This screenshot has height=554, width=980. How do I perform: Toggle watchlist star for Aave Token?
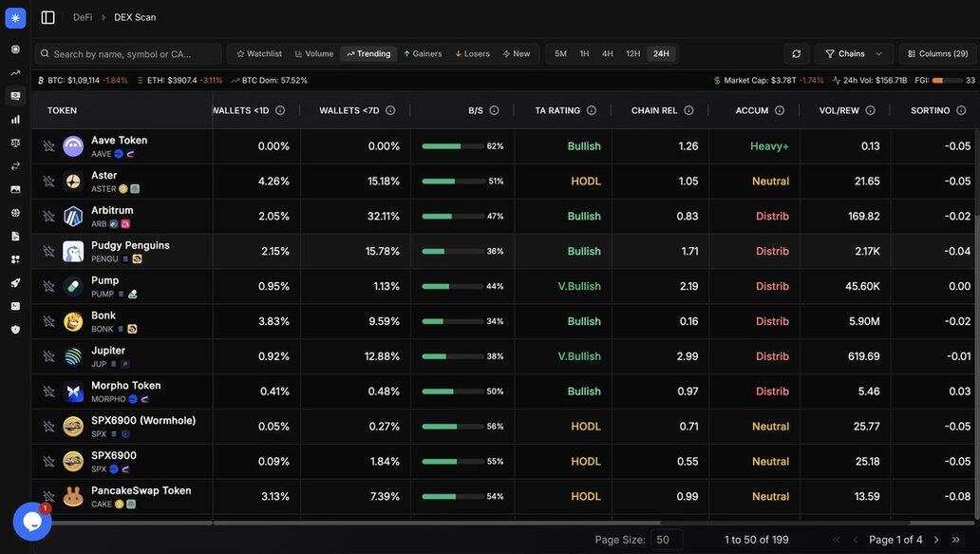[49, 146]
